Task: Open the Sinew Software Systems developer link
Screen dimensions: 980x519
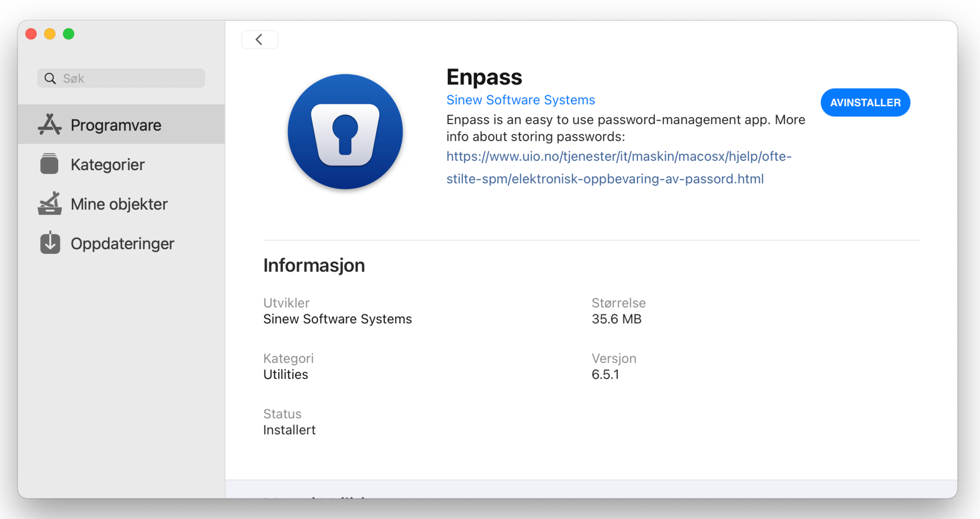Action: [521, 100]
